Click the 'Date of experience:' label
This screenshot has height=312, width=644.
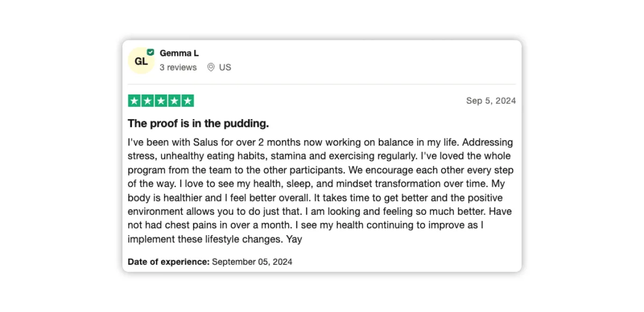coord(169,262)
